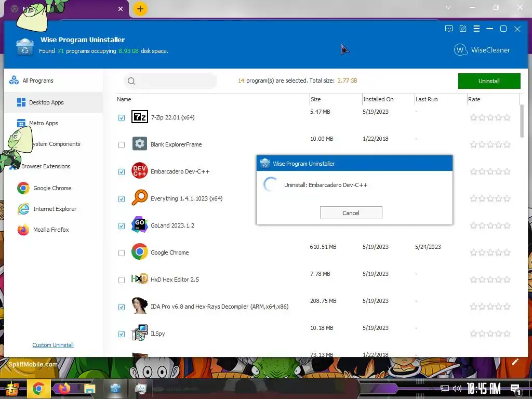Uncheck the Embarcadero Dev-C++ checkbox

[122, 172]
